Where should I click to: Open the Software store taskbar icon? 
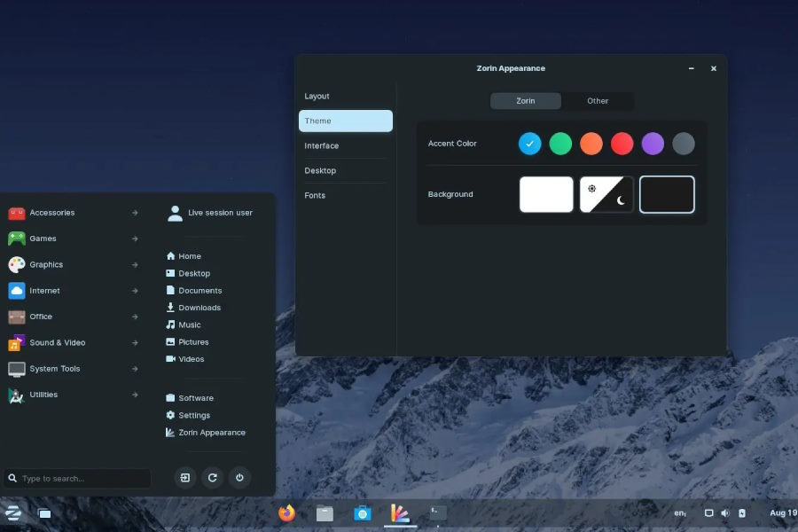point(362,512)
